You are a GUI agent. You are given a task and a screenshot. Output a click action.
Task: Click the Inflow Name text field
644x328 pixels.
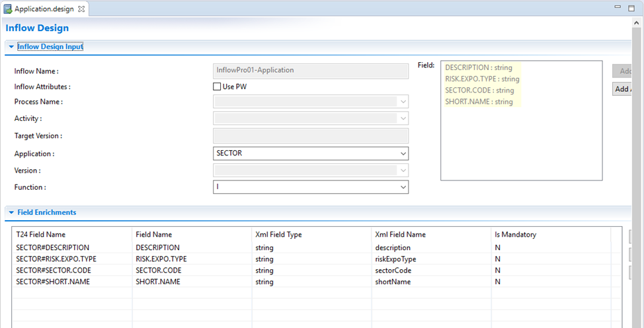point(311,70)
